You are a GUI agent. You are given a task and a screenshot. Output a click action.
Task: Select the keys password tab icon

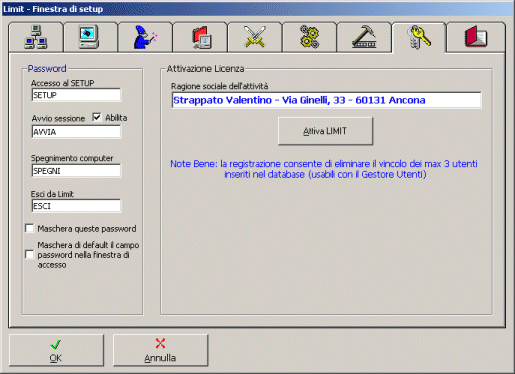pyautogui.click(x=419, y=37)
